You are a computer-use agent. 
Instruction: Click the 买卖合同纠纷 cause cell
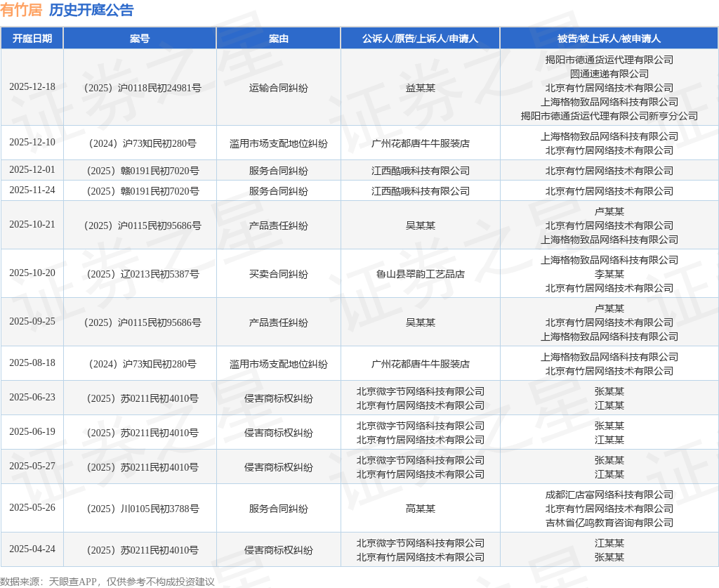(278, 274)
